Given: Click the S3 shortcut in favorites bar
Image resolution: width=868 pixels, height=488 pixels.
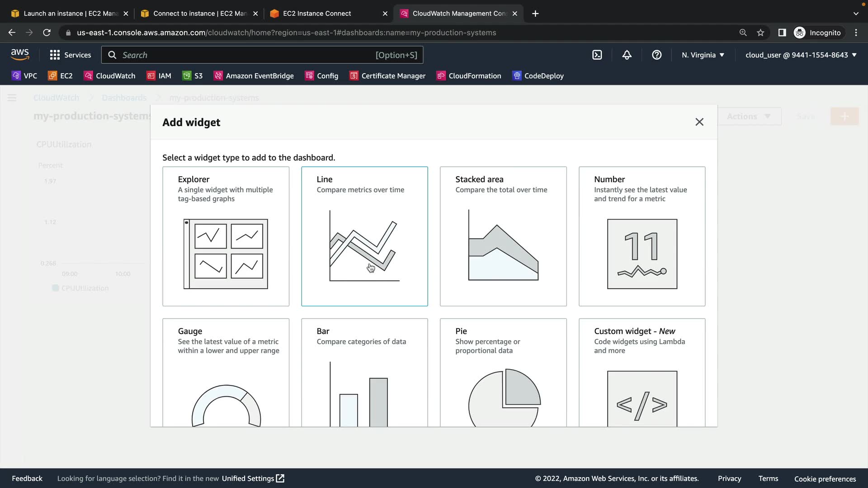Looking at the screenshot, I should click(193, 76).
